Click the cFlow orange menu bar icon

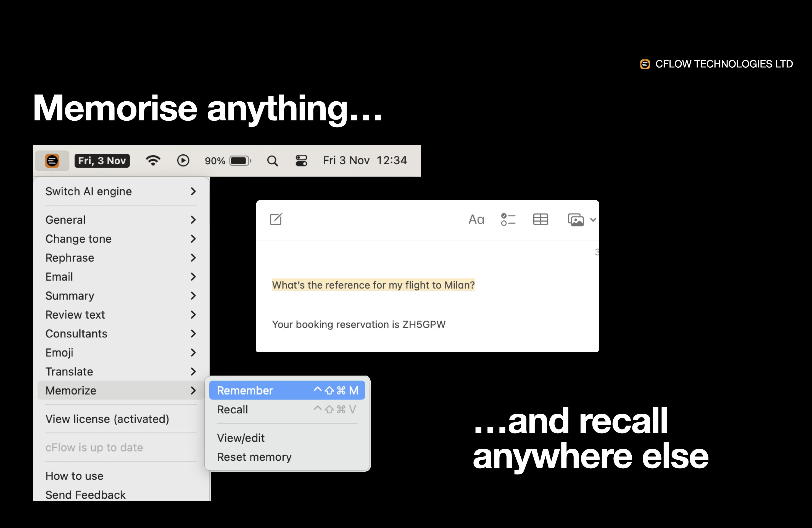[52, 161]
